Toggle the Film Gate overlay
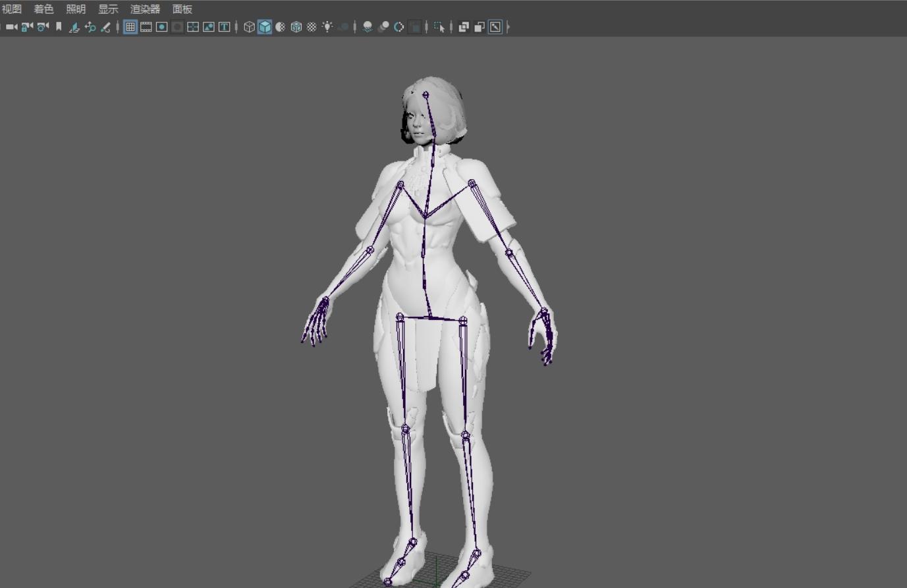 [146, 27]
